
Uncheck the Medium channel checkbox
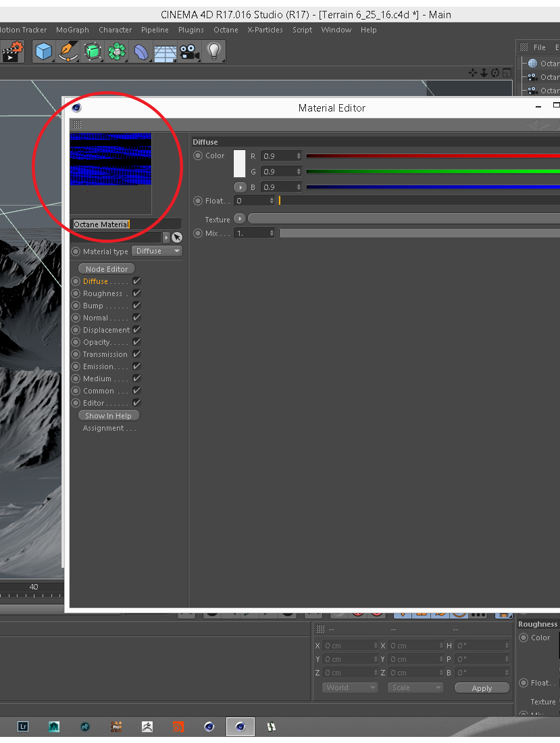pyautogui.click(x=137, y=378)
